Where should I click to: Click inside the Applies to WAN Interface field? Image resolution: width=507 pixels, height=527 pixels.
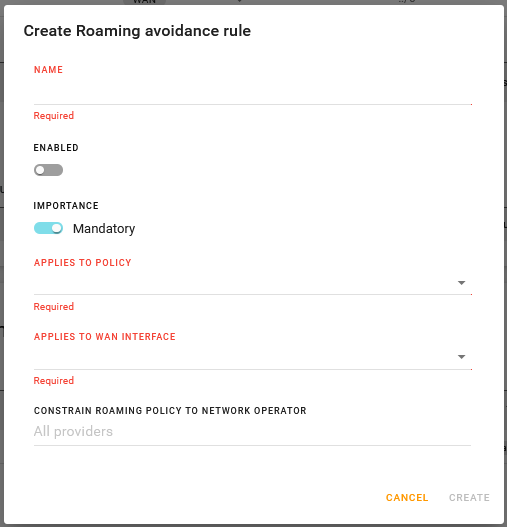point(252,358)
